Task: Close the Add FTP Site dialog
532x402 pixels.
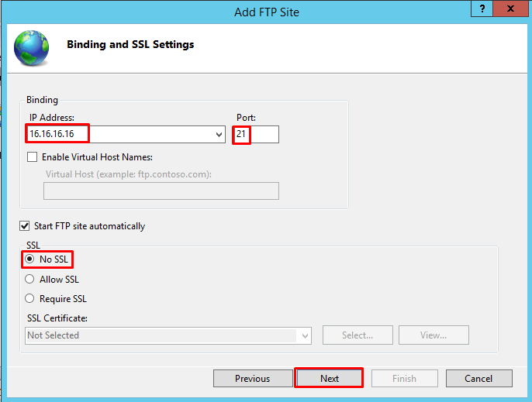Action: (510, 9)
